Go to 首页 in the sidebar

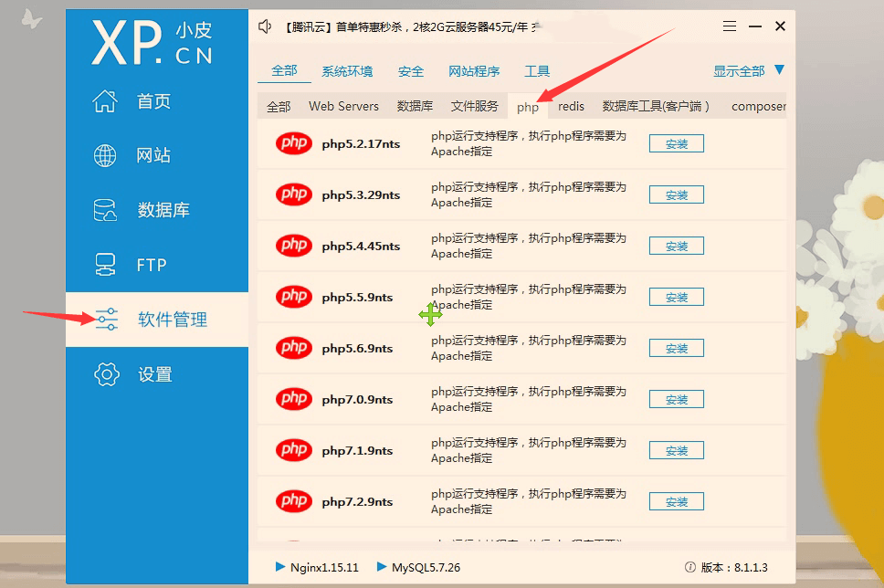pos(157,101)
